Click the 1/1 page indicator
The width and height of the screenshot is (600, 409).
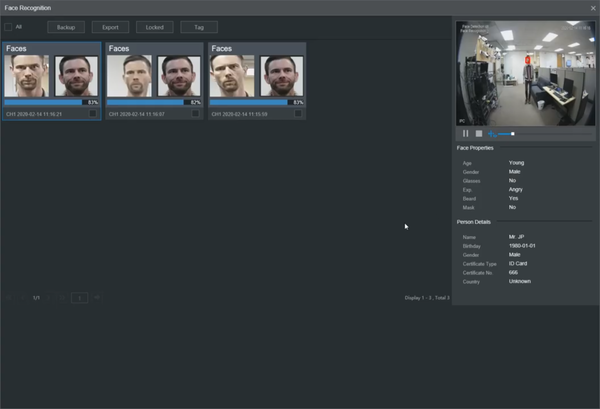(36, 298)
